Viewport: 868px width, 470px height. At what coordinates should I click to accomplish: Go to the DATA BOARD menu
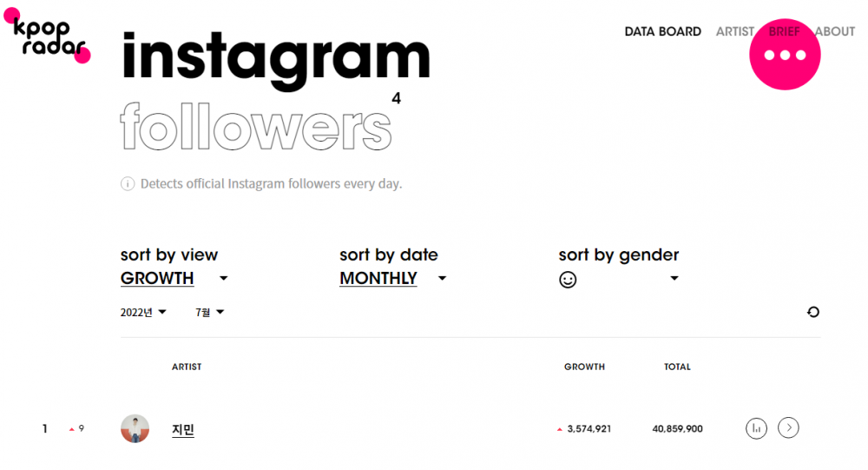[662, 31]
